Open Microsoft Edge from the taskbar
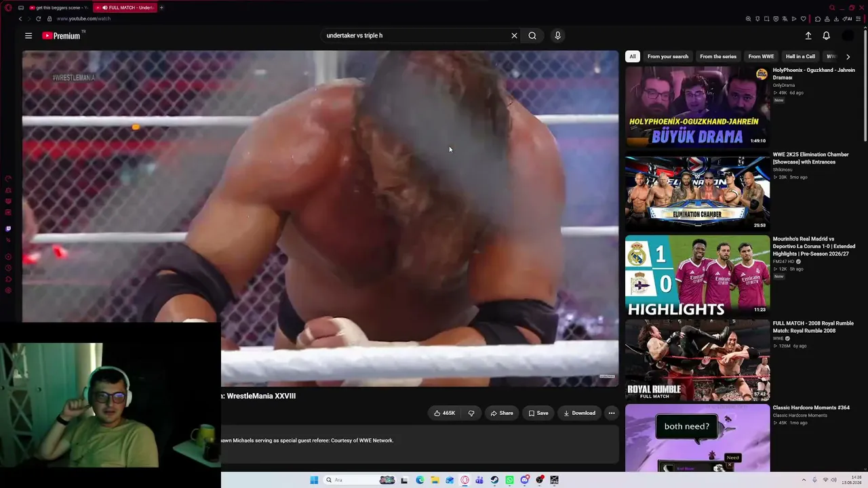The image size is (868, 488). [x=420, y=480]
